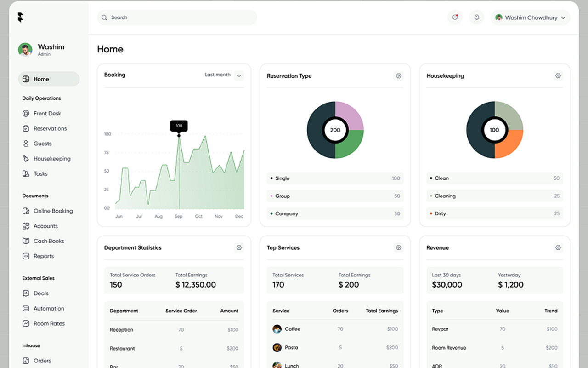Click the notification bell icon
Screen dimensions: 588x368
point(477,17)
